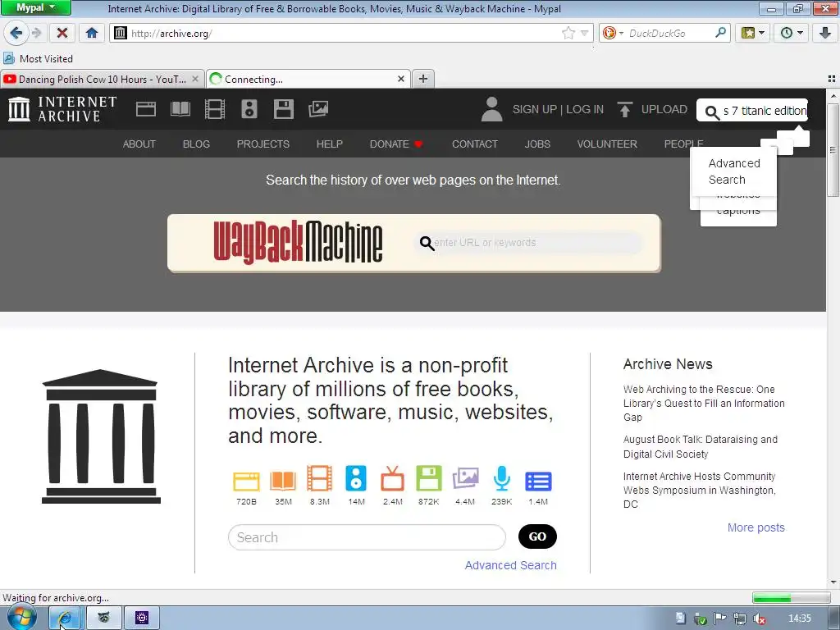Click the user avatar icon
840x630 pixels.
click(492, 109)
